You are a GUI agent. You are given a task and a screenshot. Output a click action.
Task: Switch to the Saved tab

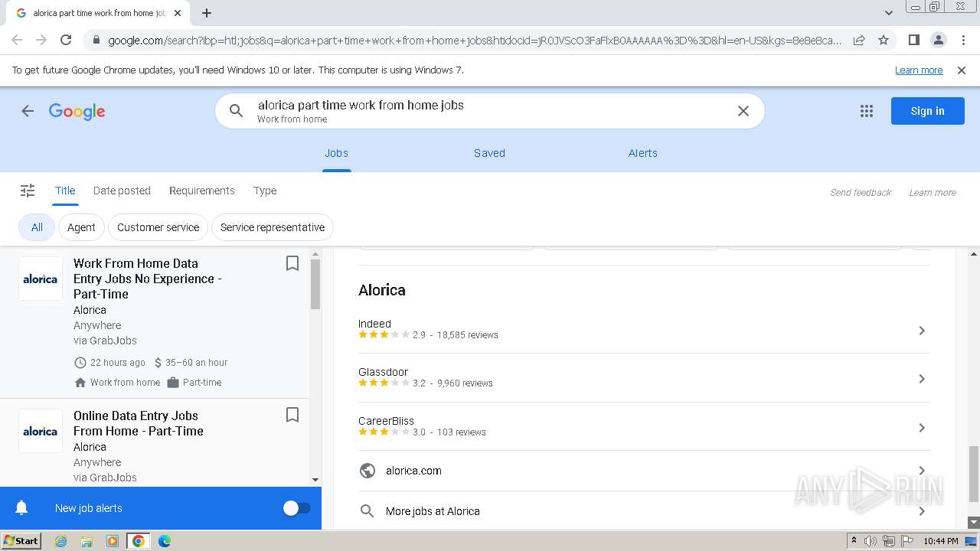pyautogui.click(x=489, y=153)
